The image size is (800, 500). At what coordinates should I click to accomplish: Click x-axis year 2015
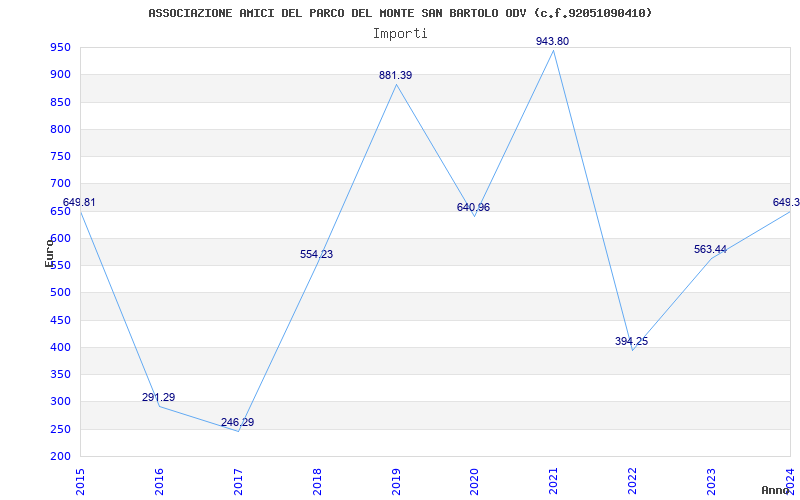click(80, 482)
